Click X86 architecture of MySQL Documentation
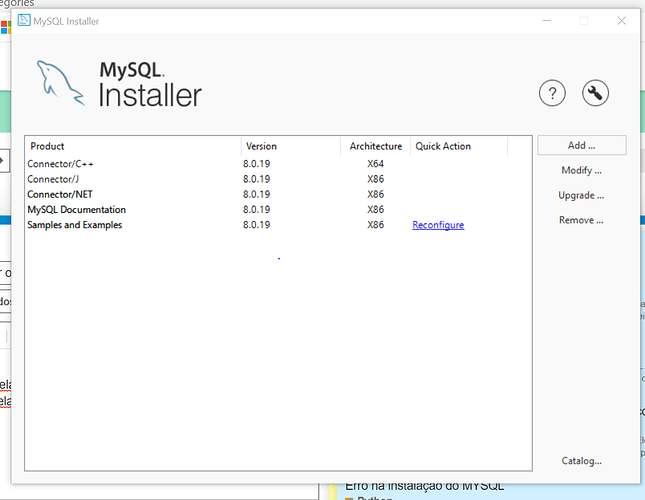 [376, 209]
